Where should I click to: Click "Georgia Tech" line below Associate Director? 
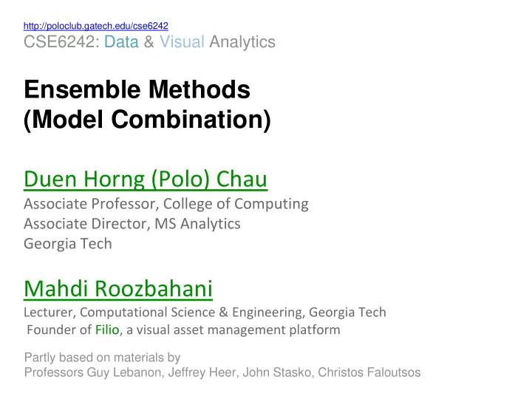(68, 244)
